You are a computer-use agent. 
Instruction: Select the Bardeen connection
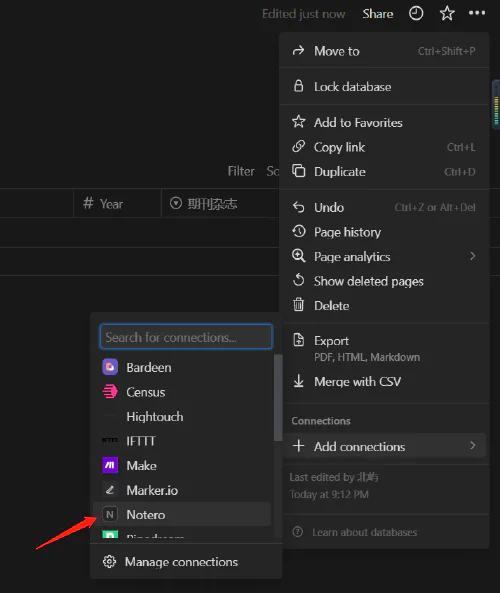pos(182,367)
